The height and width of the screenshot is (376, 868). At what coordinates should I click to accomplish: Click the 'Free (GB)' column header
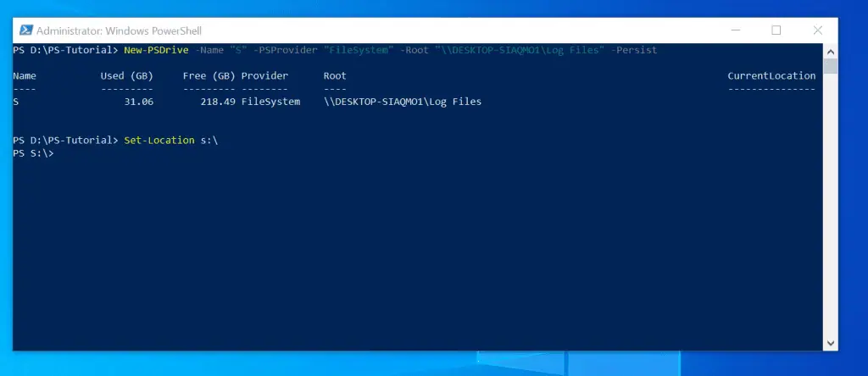click(209, 75)
